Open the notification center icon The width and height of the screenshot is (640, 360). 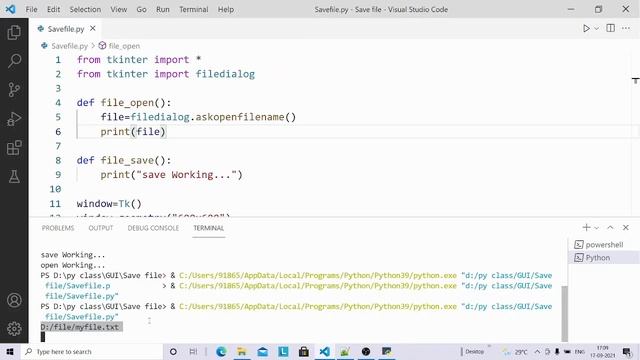pyautogui.click(x=627, y=351)
